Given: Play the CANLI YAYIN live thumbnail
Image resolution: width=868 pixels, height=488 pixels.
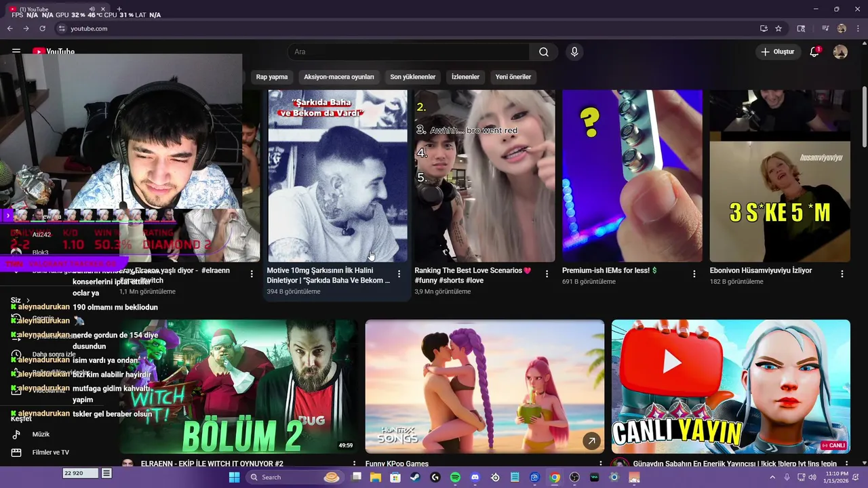Looking at the screenshot, I should (730, 386).
